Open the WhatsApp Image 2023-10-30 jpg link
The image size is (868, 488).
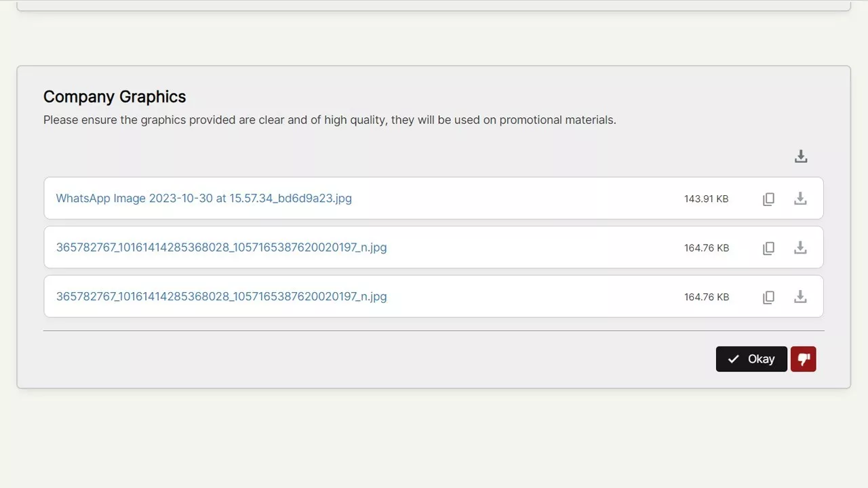203,199
